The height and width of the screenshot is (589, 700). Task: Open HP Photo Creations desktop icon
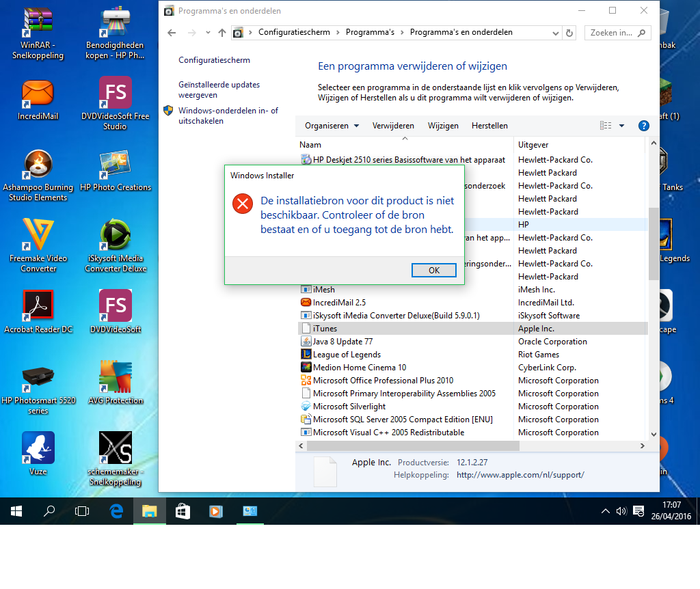tap(115, 172)
